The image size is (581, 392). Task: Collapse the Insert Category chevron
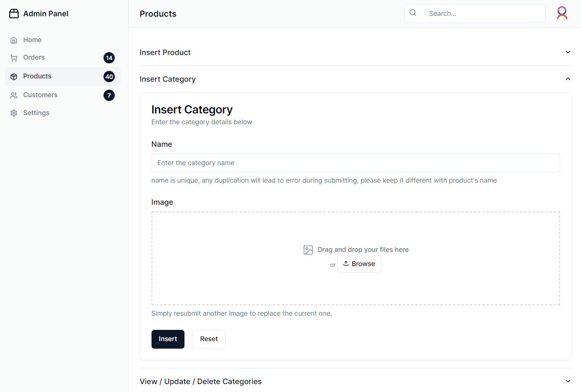pos(568,79)
